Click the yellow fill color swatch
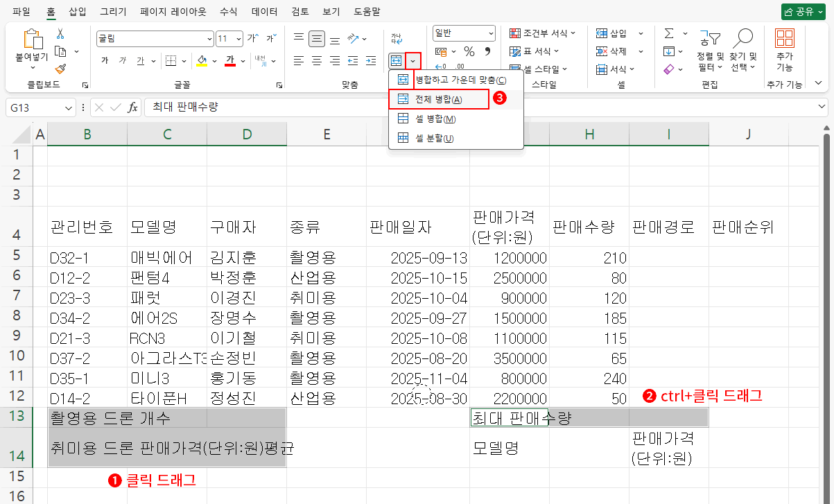This screenshot has width=834, height=504. (x=202, y=61)
